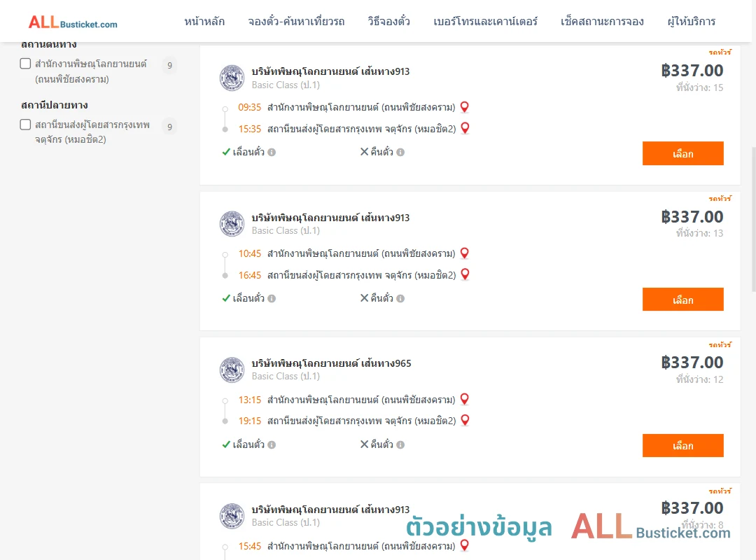Show map pin for 09:35 departure station
Image resolution: width=756 pixels, height=560 pixels.
tap(464, 107)
